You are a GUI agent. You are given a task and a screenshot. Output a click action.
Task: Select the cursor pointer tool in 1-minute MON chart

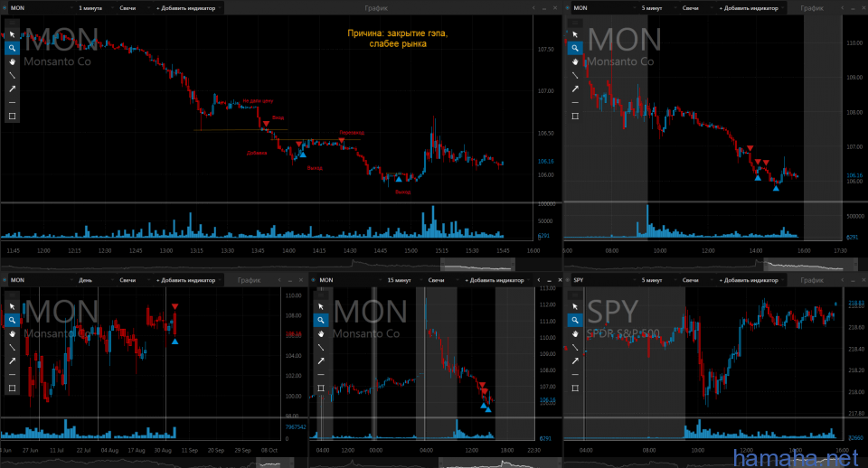12,34
